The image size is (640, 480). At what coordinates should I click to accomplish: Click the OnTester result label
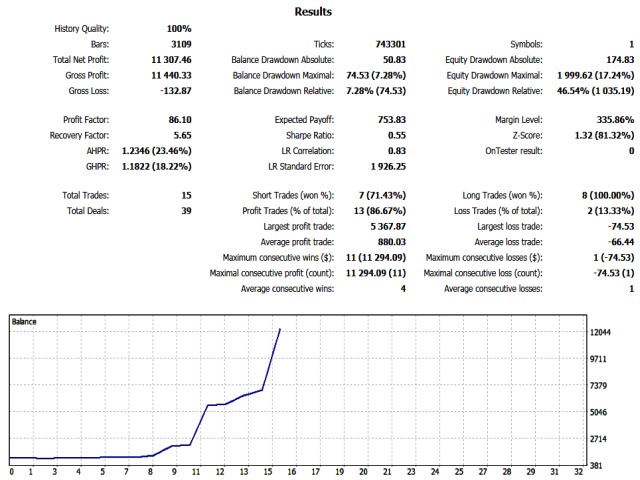[x=514, y=151]
